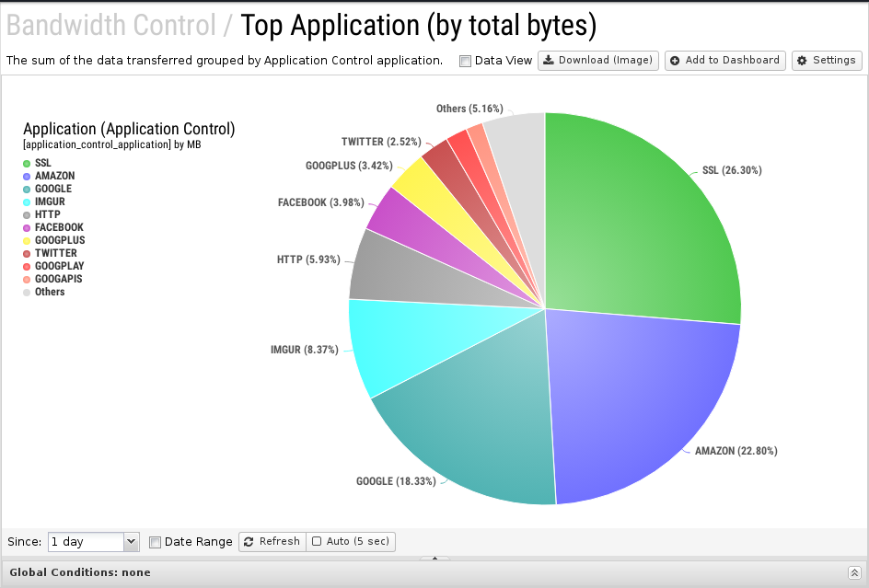Screen dimensions: 869x588
Task: Click the Global Conditions: none text
Action: click(x=80, y=572)
